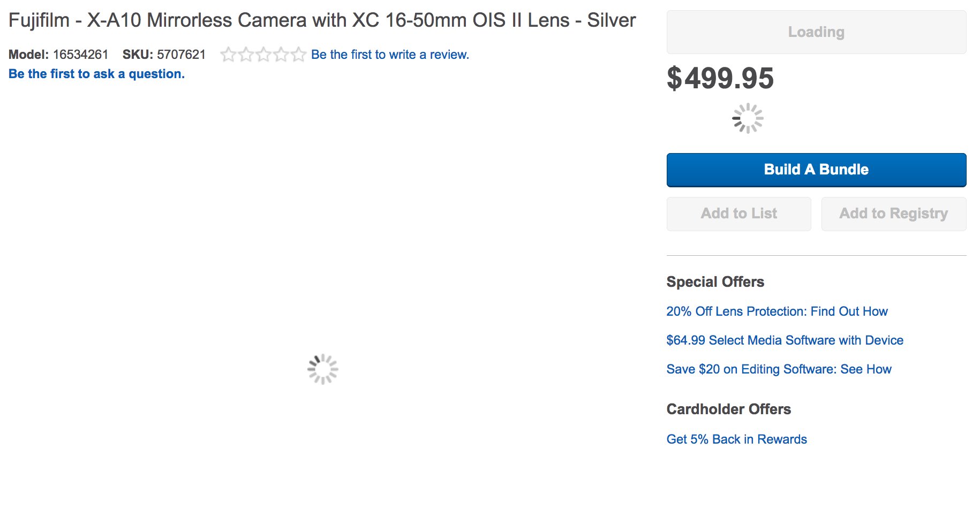The image size is (980, 518).
Task: Follow the Save $20 on Editing Software link
Action: pos(779,369)
